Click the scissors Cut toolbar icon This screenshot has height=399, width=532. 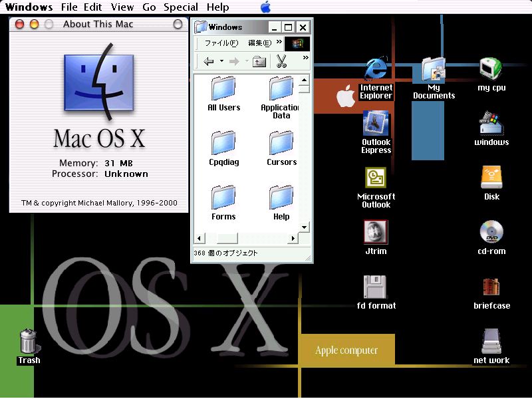pyautogui.click(x=281, y=61)
